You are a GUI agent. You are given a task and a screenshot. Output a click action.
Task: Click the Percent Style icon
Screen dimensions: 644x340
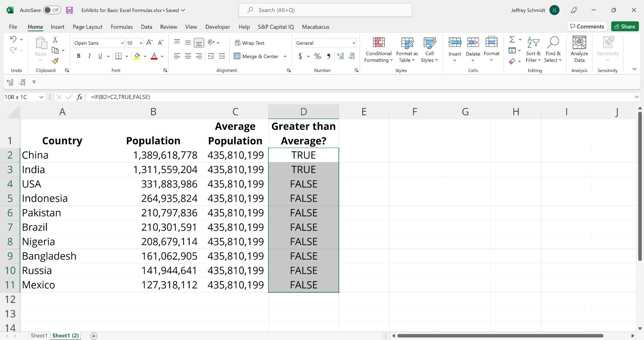pos(317,56)
